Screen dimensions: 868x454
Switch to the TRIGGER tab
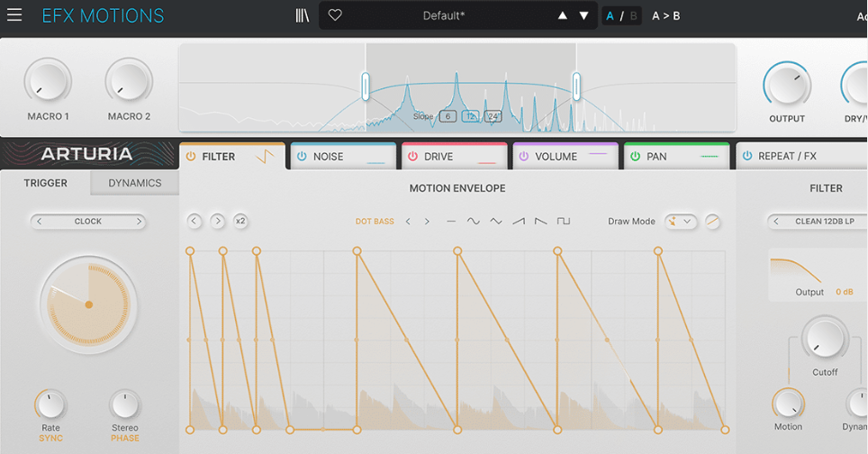tap(45, 183)
